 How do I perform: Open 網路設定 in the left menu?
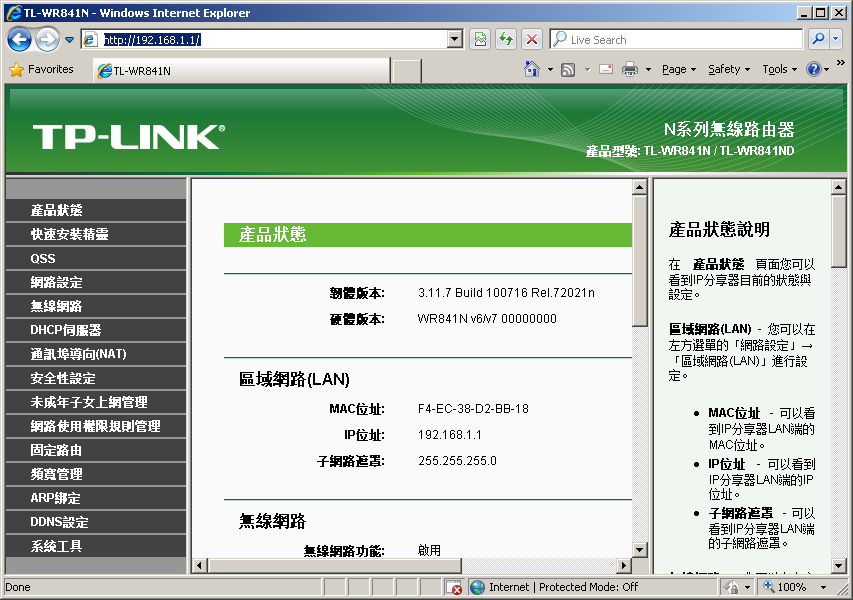96,282
